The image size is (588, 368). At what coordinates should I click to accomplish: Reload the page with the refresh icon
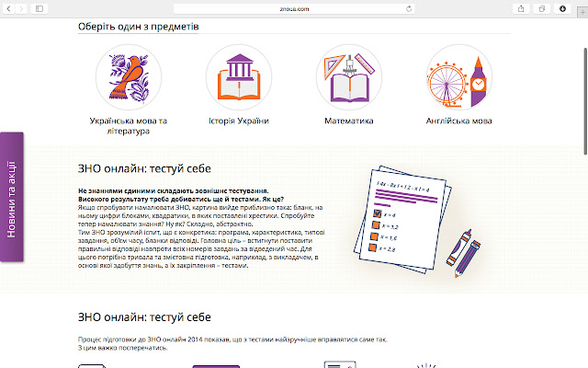point(409,8)
